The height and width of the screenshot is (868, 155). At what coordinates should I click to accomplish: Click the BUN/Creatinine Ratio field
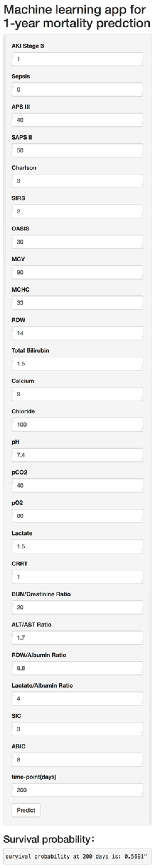(77, 607)
